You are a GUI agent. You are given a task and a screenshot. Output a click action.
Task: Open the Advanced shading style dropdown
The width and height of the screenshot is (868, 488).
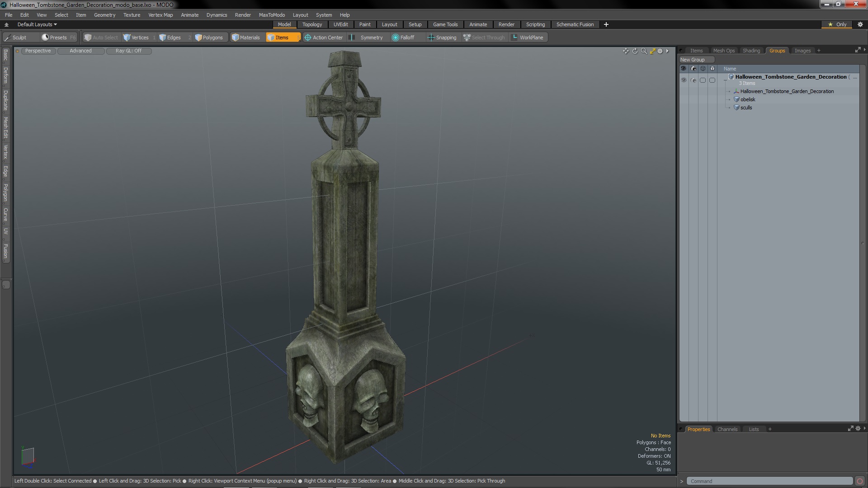tap(80, 51)
